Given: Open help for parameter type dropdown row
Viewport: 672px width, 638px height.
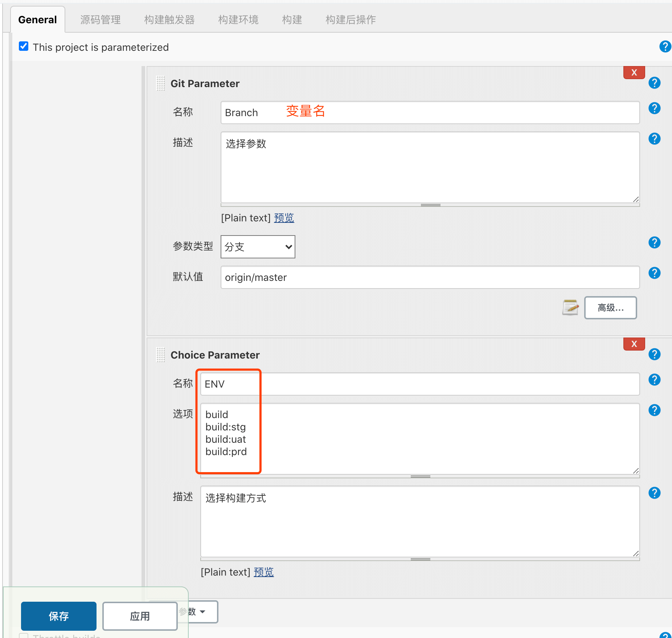Looking at the screenshot, I should [654, 243].
